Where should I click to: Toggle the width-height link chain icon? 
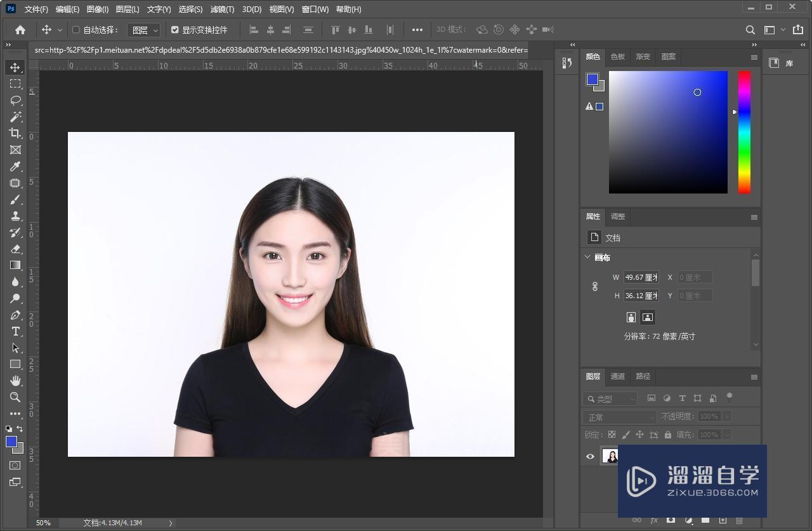click(595, 287)
